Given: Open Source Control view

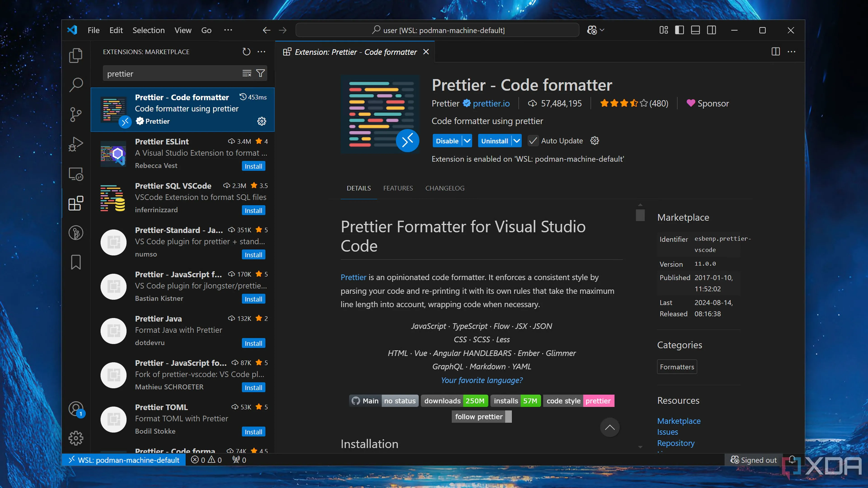Looking at the screenshot, I should pyautogui.click(x=76, y=115).
